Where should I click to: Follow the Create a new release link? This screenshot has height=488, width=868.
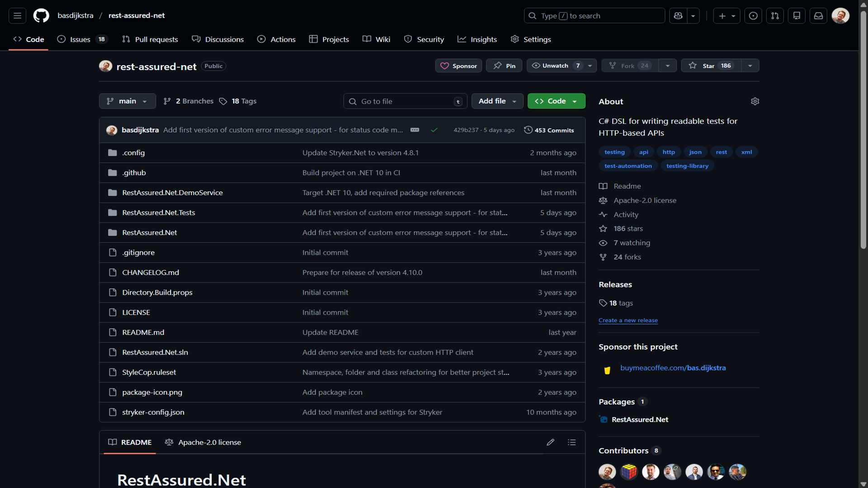[628, 320]
